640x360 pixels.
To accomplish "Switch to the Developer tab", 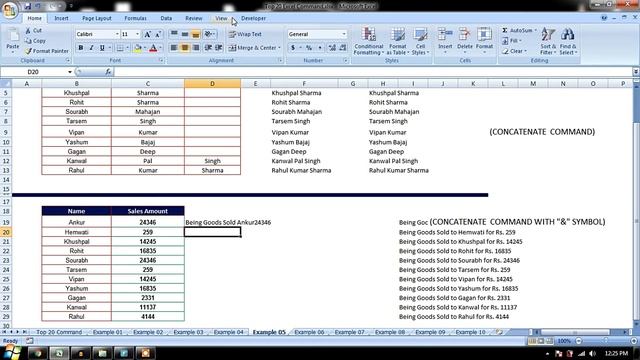I will point(253,18).
